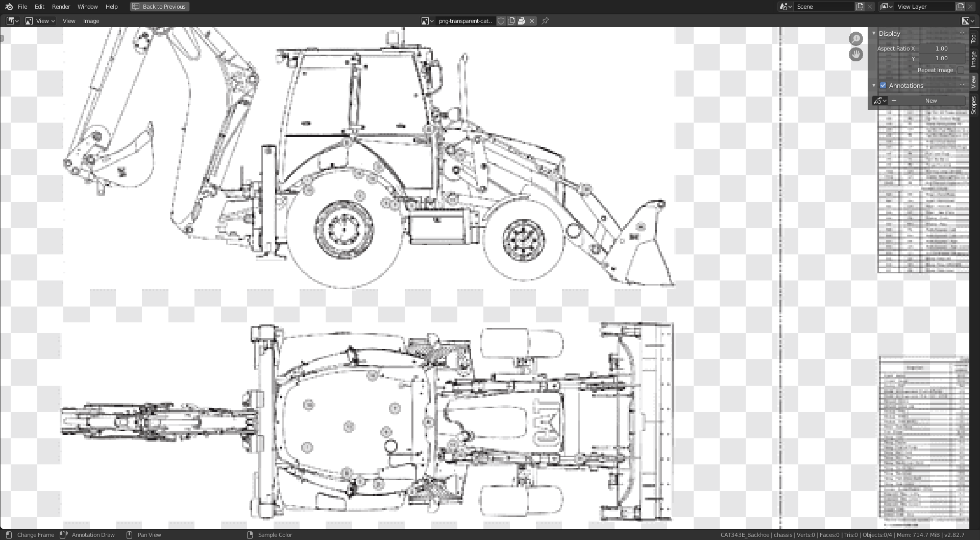Click the zoom magnifier icon in the viewport
980x540 pixels.
(856, 39)
